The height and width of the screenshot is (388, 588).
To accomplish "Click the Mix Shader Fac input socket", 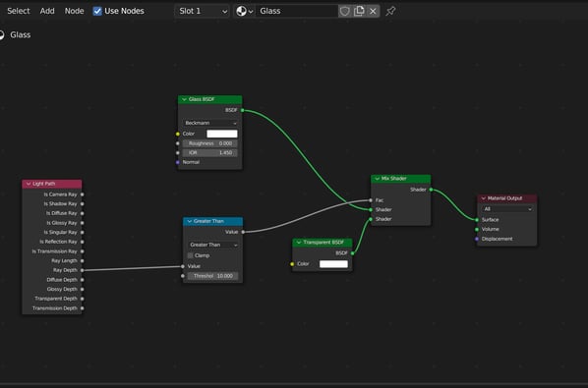I will tap(371, 200).
